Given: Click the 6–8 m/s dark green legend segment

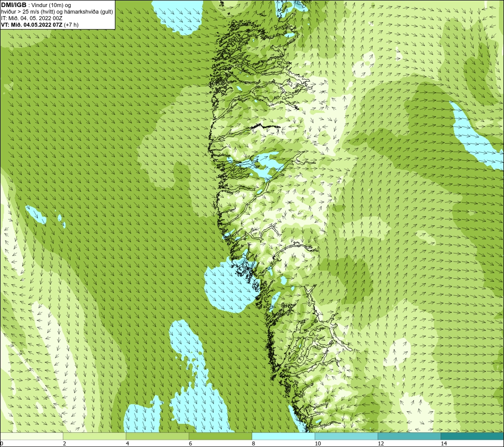Looking at the screenshot, I should click(221, 436).
